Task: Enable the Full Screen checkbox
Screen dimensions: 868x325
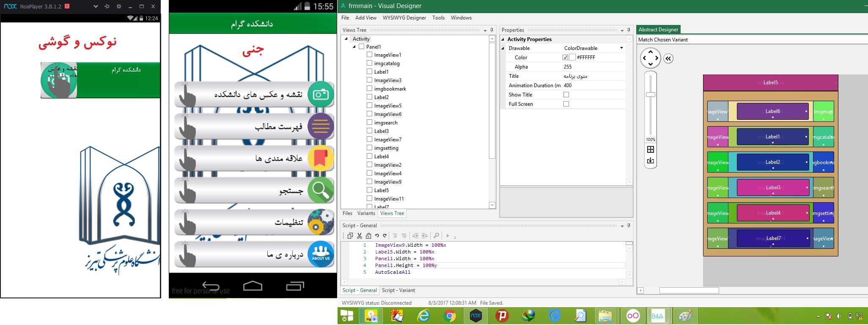Action: (x=566, y=104)
